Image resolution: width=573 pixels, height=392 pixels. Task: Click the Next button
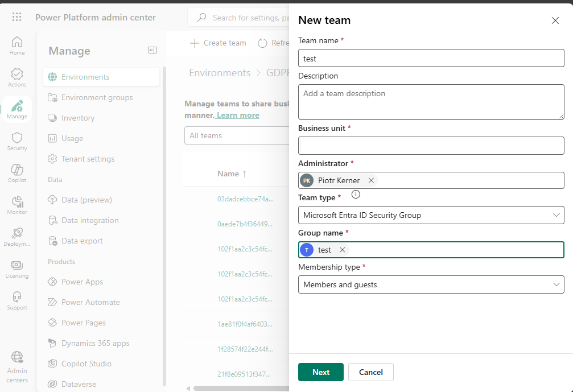[320, 372]
